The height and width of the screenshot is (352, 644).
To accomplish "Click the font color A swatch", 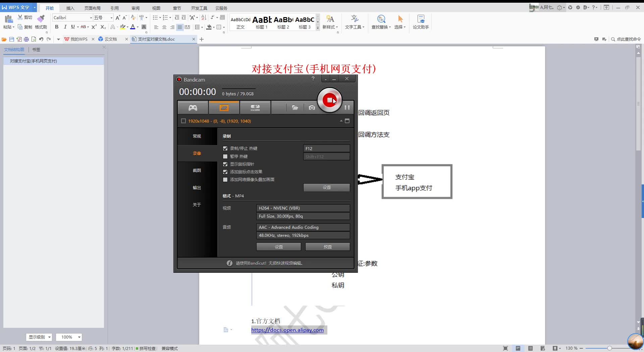I will [133, 27].
